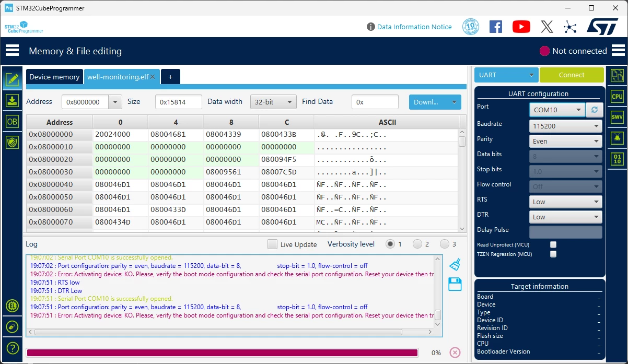Select verbosity level 3
This screenshot has width=628, height=364.
[x=444, y=244]
